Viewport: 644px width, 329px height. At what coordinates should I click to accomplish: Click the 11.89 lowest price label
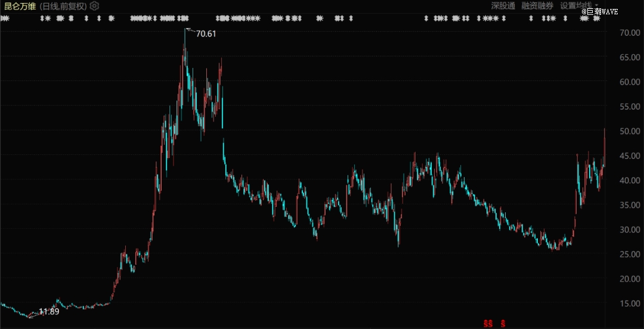tap(49, 312)
